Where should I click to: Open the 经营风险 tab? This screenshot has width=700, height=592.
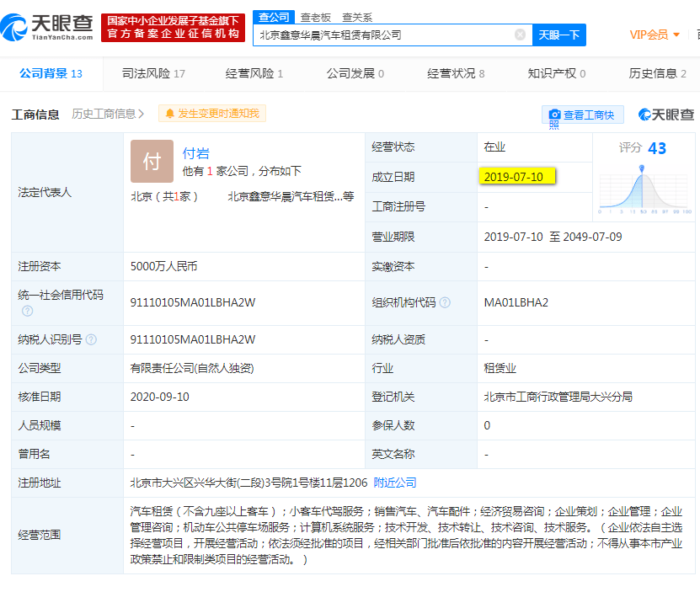[x=254, y=73]
